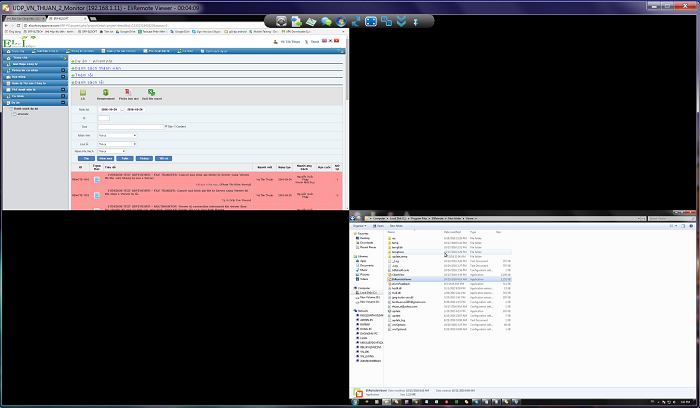The height and width of the screenshot is (408, 700).
Task: Expand the 'Danh sách thành viên' section
Action: [x=96, y=68]
